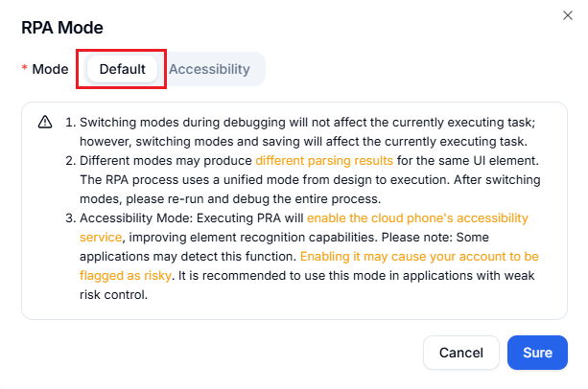The image size is (588, 389).
Task: Click list number 2 marker
Action: tap(70, 160)
